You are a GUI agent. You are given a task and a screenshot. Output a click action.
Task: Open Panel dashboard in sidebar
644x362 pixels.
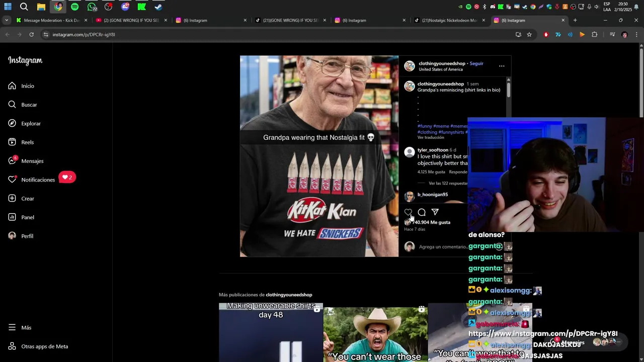[x=21, y=217]
